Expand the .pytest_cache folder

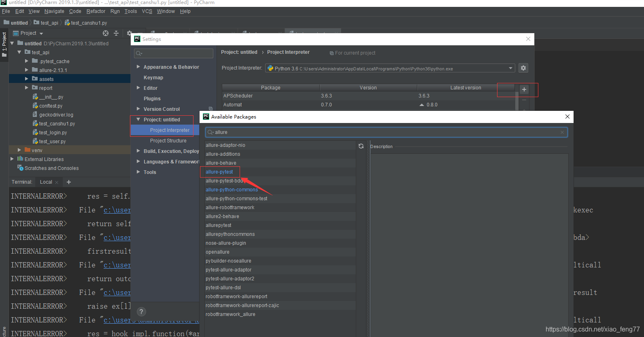point(27,61)
